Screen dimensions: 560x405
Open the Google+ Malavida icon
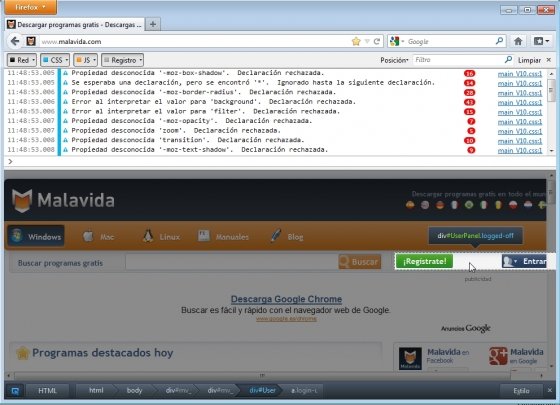[x=498, y=356]
